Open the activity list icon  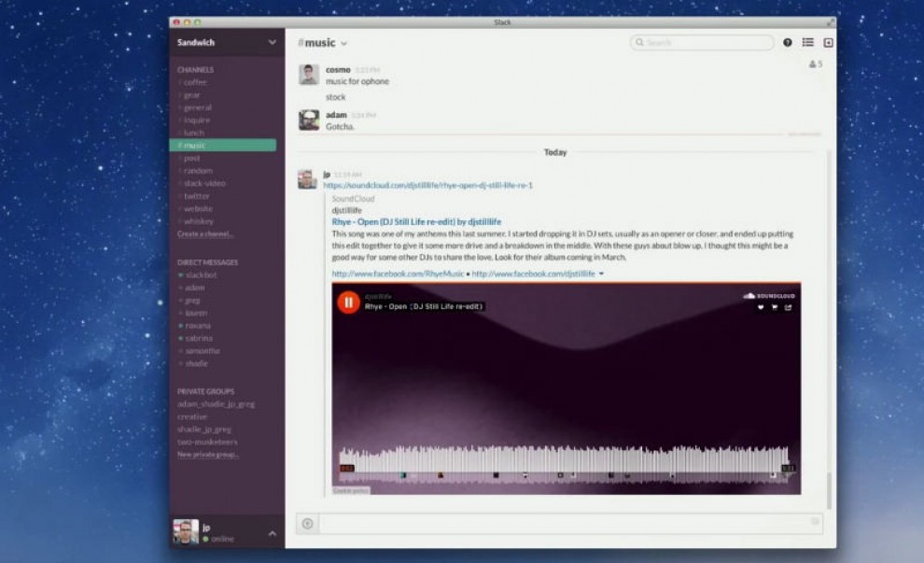tap(808, 42)
